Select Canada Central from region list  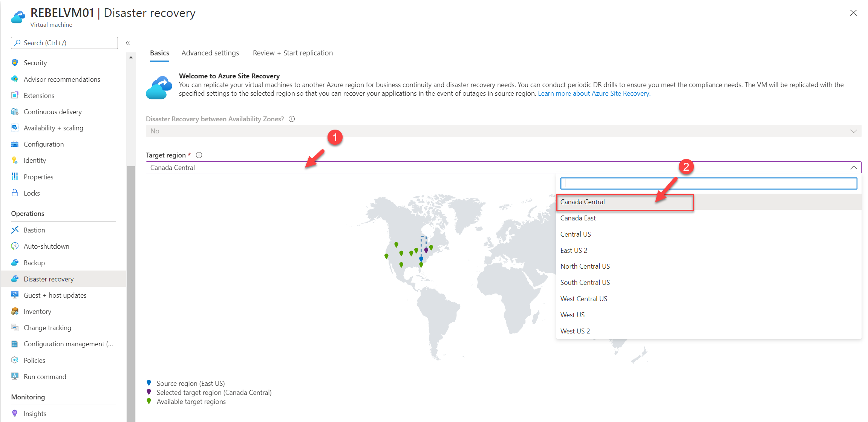tap(709, 202)
